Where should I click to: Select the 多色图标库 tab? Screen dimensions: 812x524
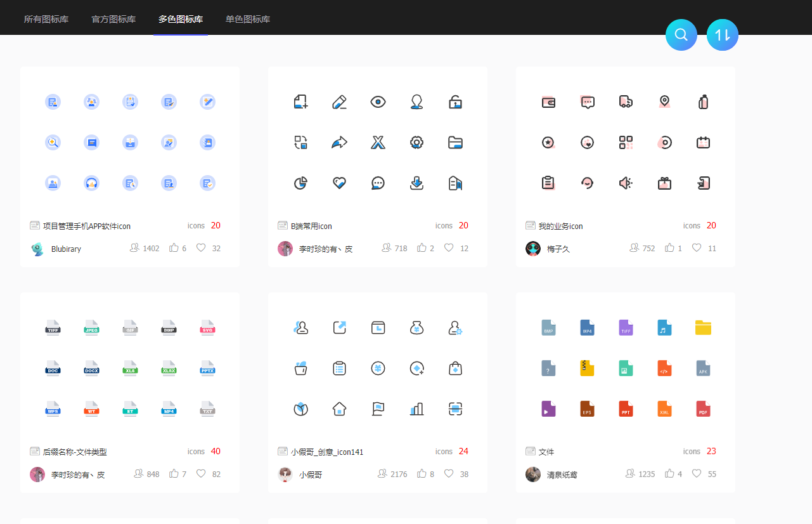181,19
